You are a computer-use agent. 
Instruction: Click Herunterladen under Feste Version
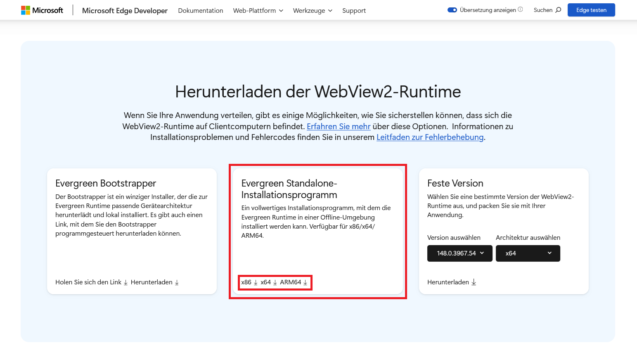[x=452, y=282]
